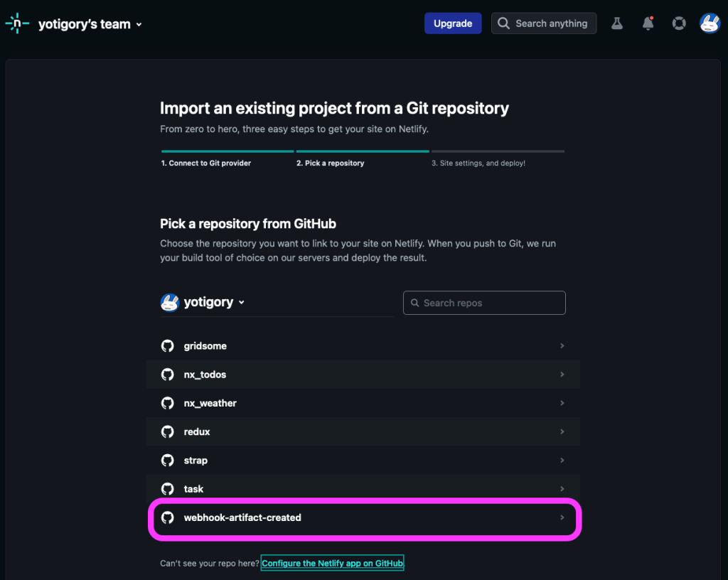Select step 3 Site settings, and deploy!
728x580 pixels.
click(x=478, y=163)
